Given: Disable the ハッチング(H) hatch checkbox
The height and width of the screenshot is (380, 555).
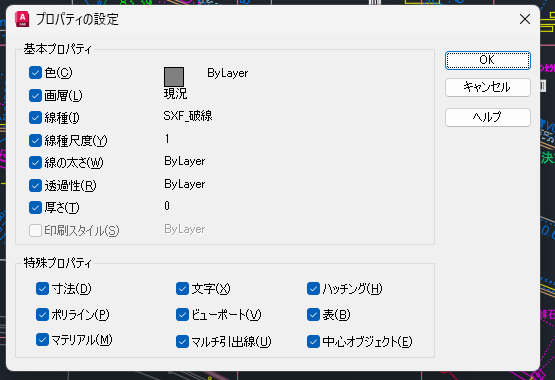Looking at the screenshot, I should [313, 288].
